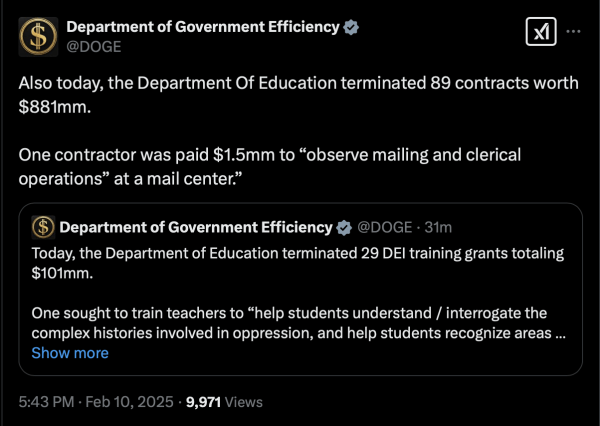Open the Department of Government Efficiency profile name
The width and height of the screenshot is (600, 426).
pos(203,27)
